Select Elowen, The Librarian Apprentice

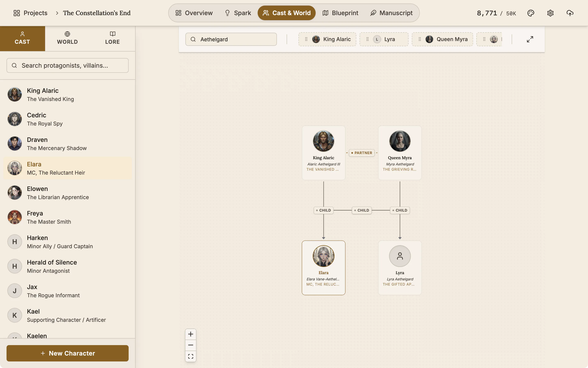pyautogui.click(x=68, y=193)
